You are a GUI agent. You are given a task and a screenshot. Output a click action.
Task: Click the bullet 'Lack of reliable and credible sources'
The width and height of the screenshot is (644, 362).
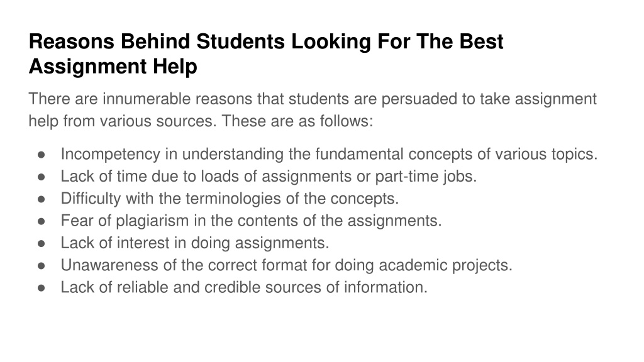pos(244,287)
